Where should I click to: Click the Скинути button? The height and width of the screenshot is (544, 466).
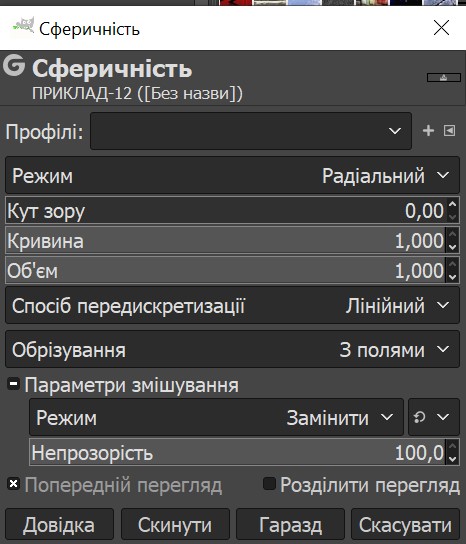175,525
